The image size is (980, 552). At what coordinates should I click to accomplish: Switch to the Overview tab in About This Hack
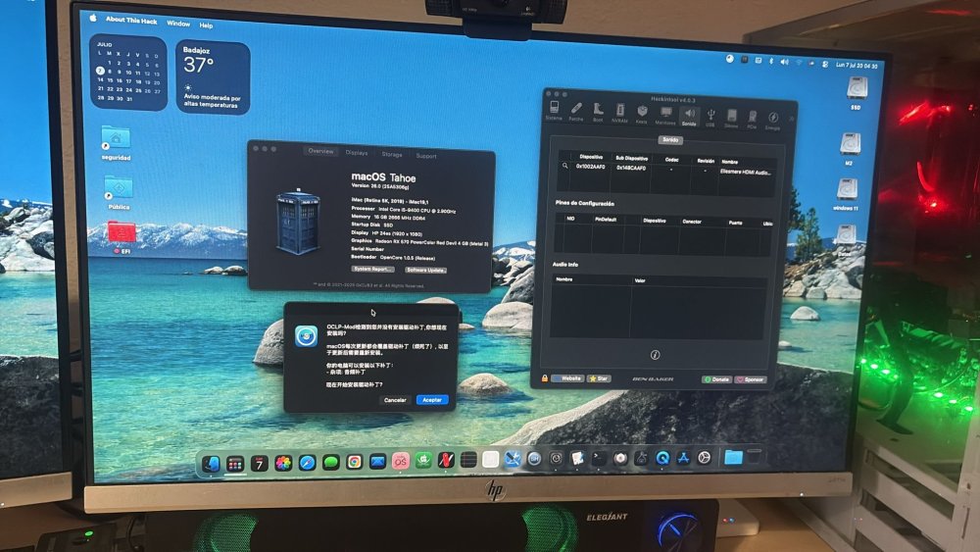click(320, 151)
